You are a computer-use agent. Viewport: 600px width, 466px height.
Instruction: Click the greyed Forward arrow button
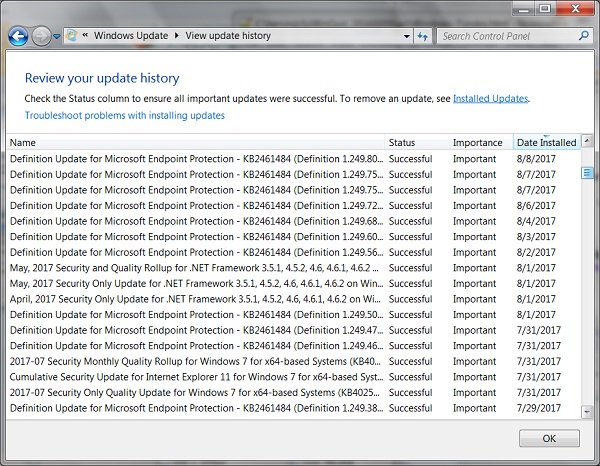point(41,36)
